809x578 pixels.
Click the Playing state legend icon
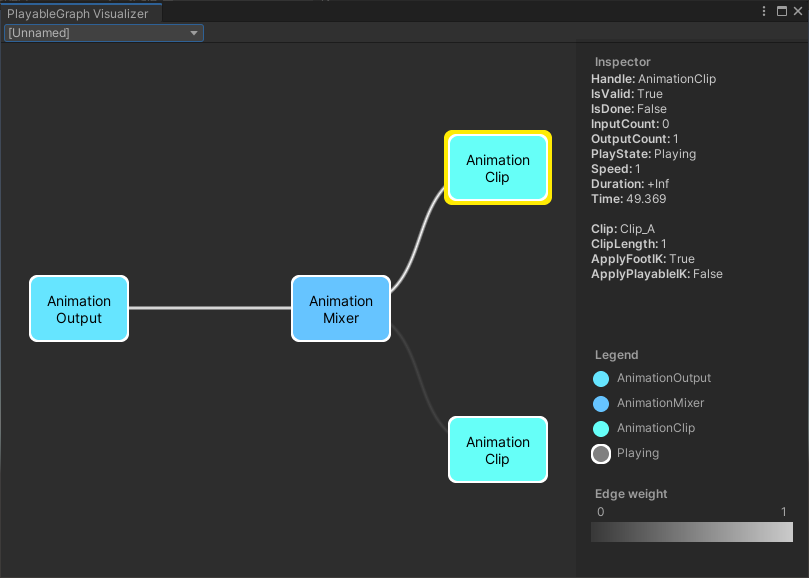click(600, 453)
